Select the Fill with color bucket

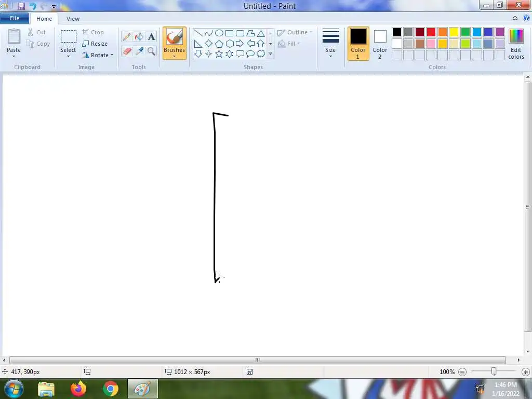tap(139, 36)
